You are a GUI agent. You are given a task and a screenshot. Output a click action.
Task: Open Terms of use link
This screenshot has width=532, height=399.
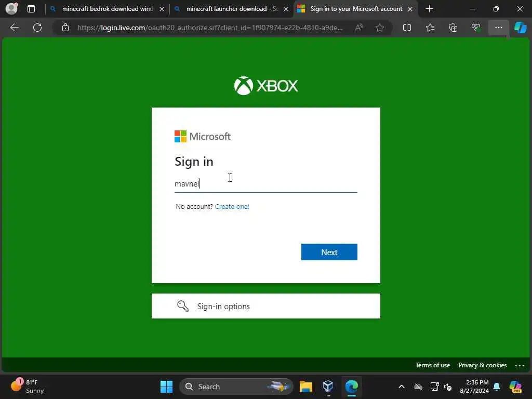click(x=433, y=365)
